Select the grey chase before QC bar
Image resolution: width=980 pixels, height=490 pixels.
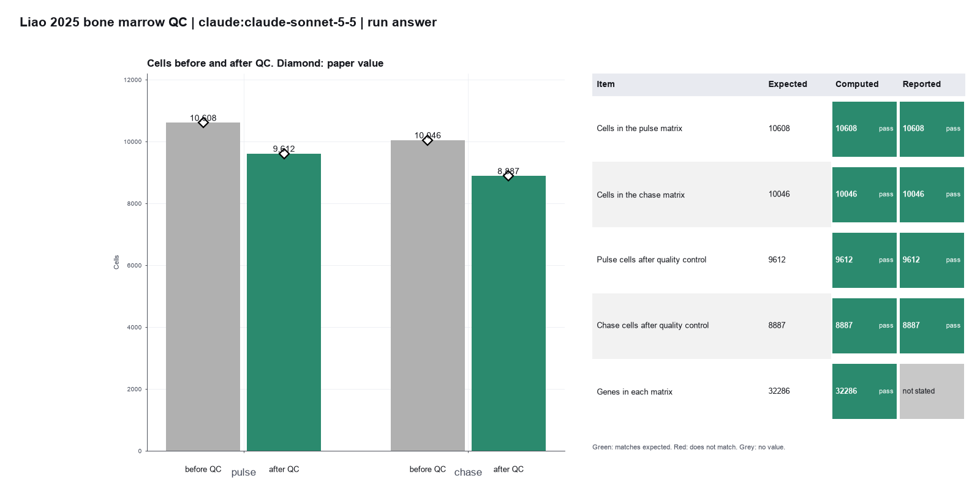428,295
